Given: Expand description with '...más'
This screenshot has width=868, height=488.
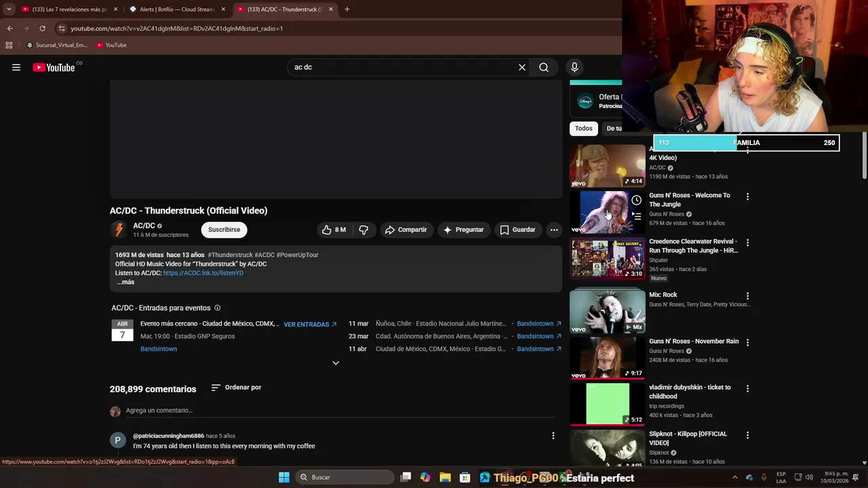Looking at the screenshot, I should coord(125,282).
